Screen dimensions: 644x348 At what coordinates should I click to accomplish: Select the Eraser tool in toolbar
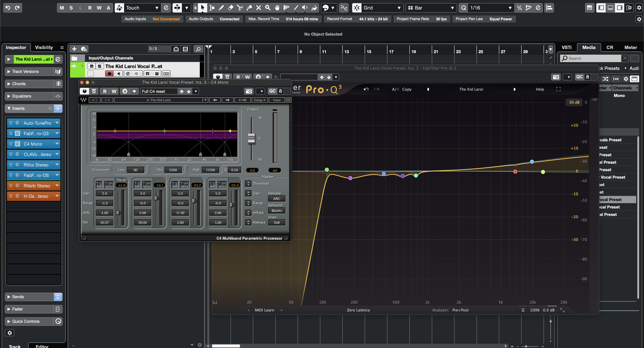pyautogui.click(x=231, y=8)
